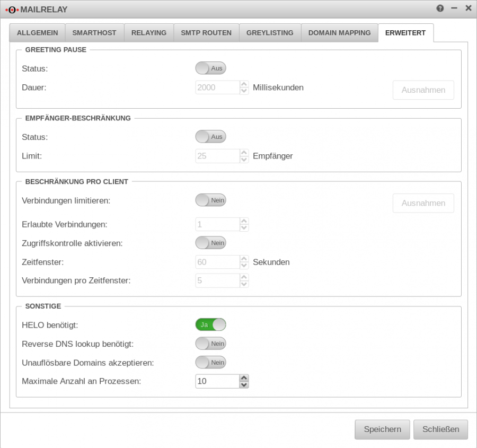Decrease the Empfänger Limit value

(x=244, y=159)
